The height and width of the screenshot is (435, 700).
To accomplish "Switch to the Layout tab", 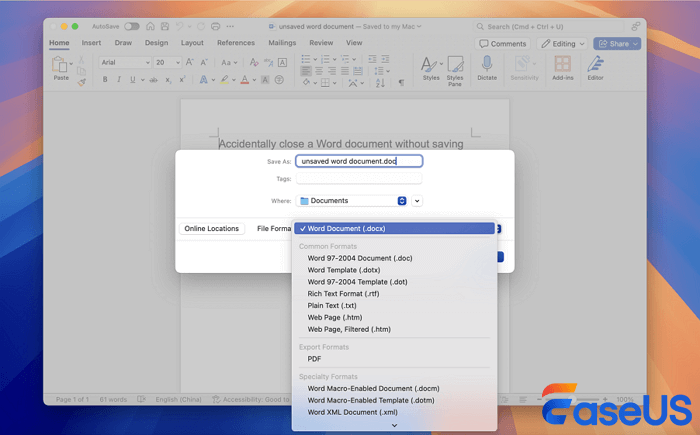I will point(192,43).
